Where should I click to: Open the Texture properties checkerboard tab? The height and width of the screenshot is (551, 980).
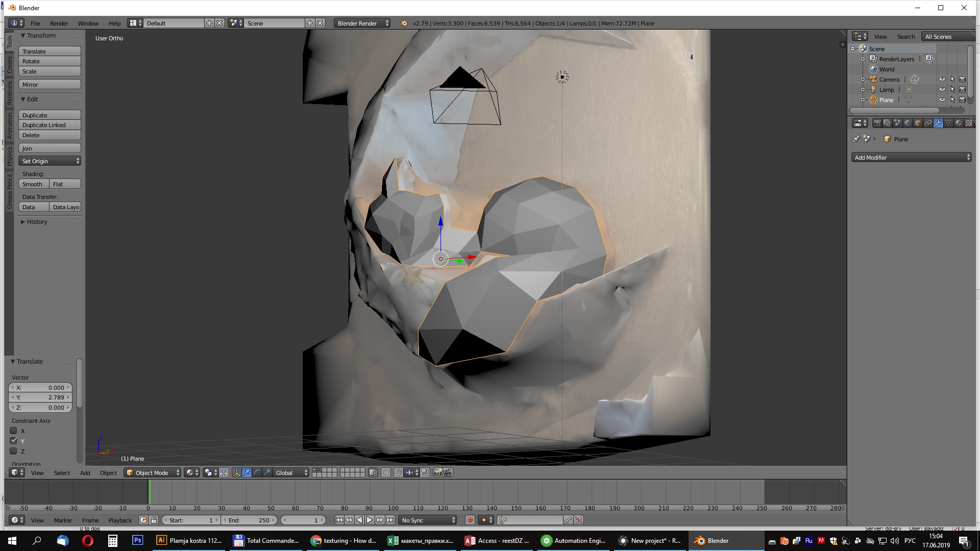pos(969,123)
